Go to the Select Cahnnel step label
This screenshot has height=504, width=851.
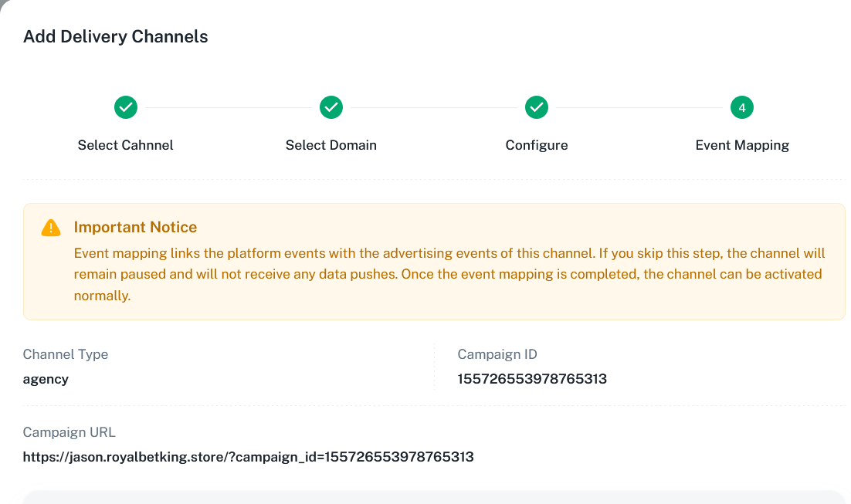click(126, 145)
